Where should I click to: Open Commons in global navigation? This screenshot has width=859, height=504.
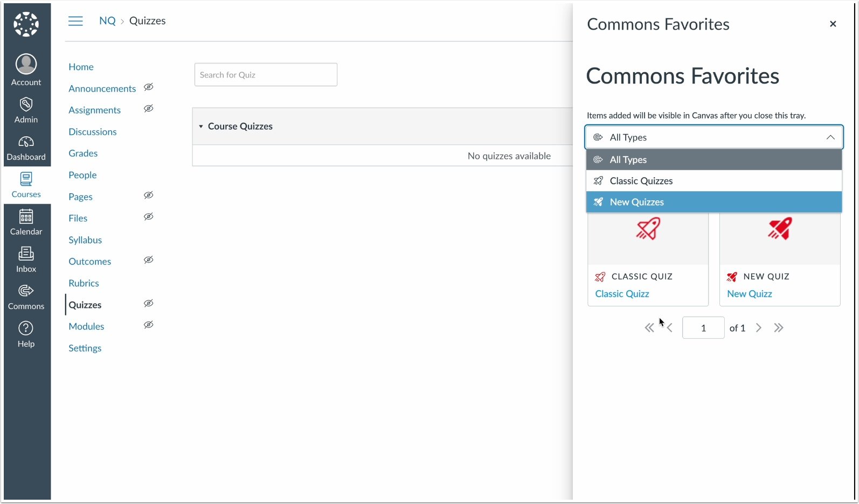tap(26, 297)
